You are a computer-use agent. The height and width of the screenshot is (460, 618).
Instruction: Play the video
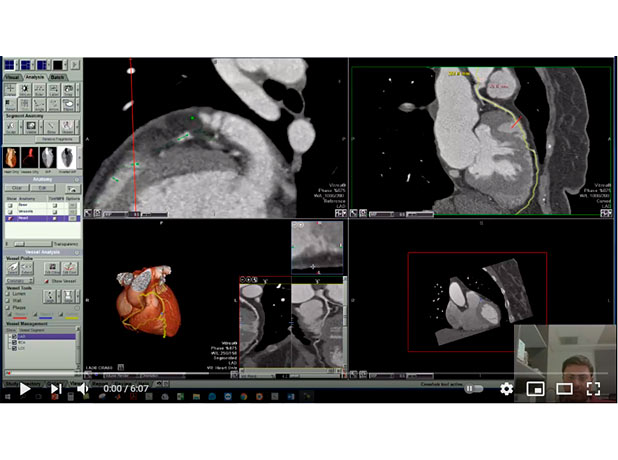pos(24,388)
